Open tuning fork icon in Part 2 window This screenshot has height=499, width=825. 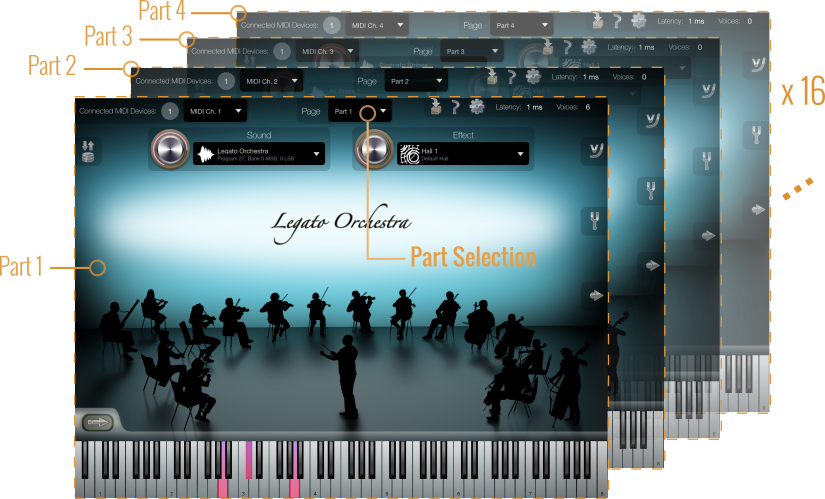pos(651,190)
